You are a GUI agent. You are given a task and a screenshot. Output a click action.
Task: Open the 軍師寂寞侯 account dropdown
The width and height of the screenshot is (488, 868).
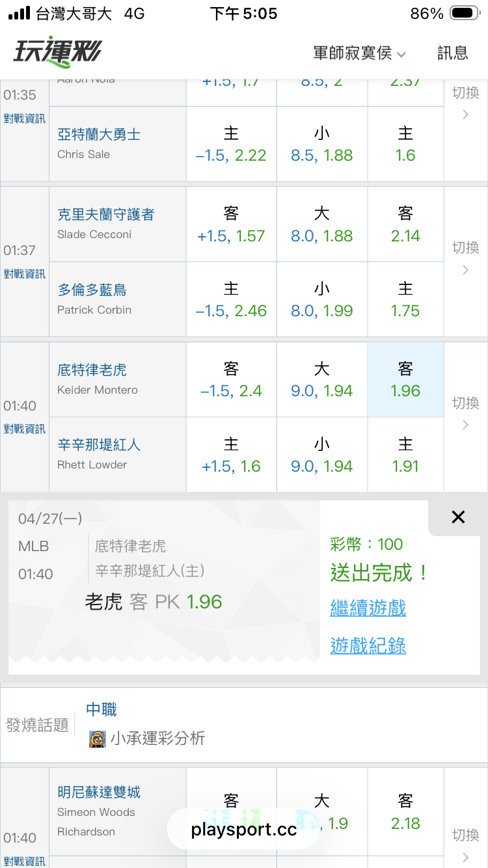(359, 53)
